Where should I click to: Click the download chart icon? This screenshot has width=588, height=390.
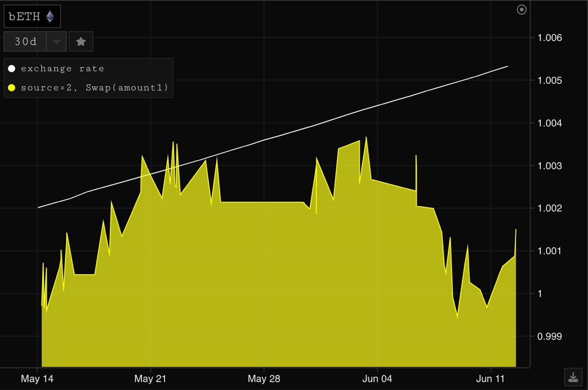[x=573, y=378]
